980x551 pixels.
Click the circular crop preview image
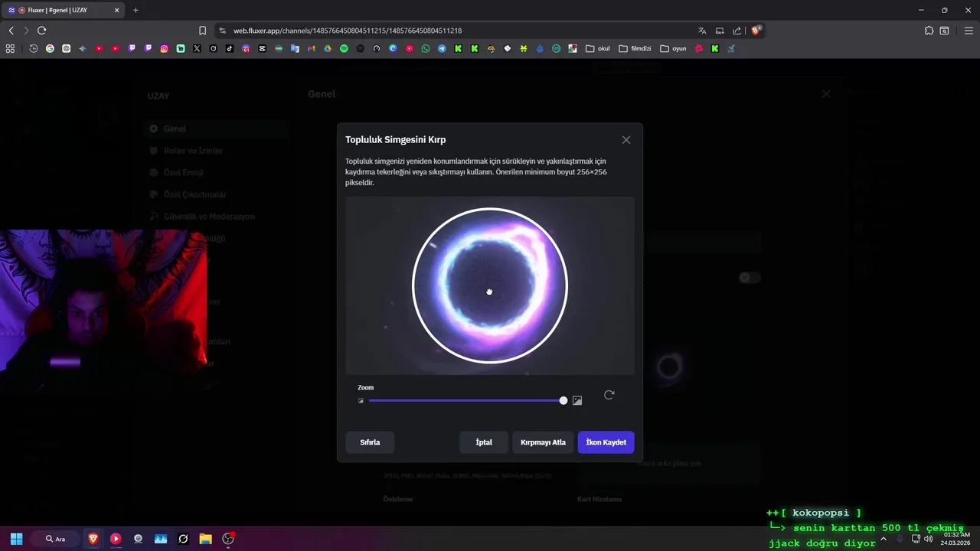(490, 285)
